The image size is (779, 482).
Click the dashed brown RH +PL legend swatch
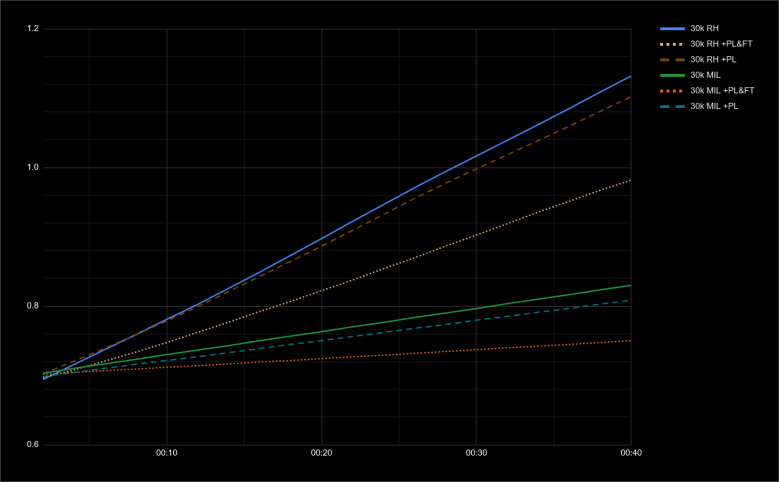671,59
